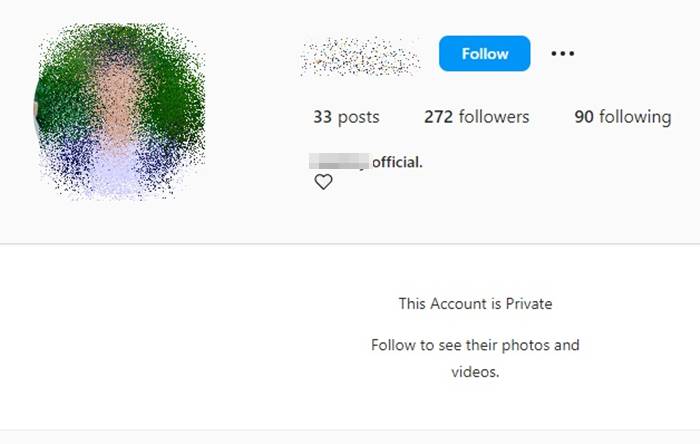Click the blurred part of display name
This screenshot has width=700, height=444.
click(x=340, y=160)
